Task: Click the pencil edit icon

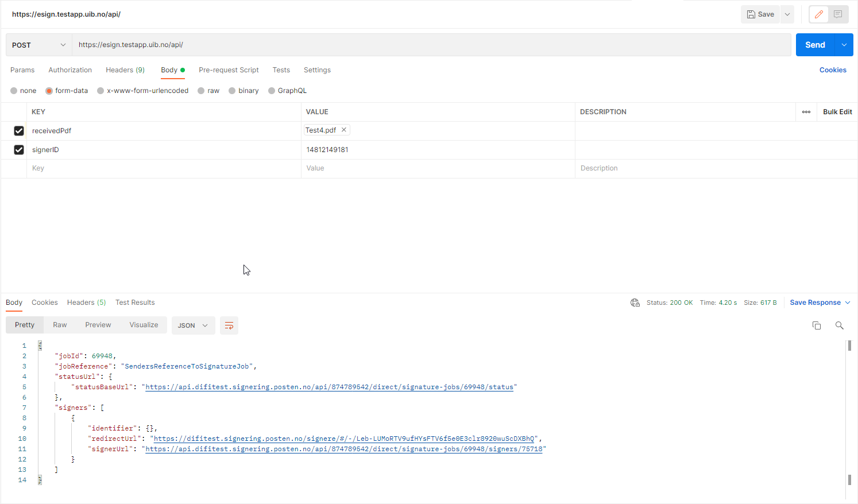Action: 819,14
